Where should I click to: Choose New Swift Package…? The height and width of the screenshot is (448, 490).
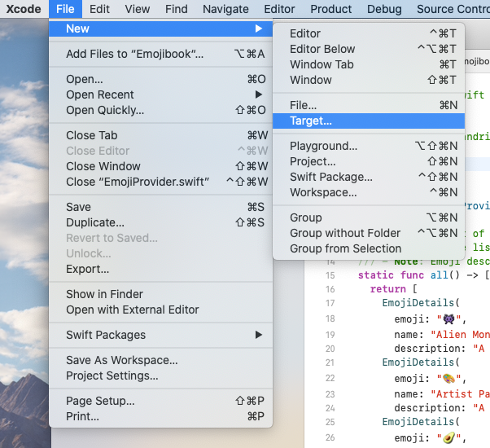point(369,177)
